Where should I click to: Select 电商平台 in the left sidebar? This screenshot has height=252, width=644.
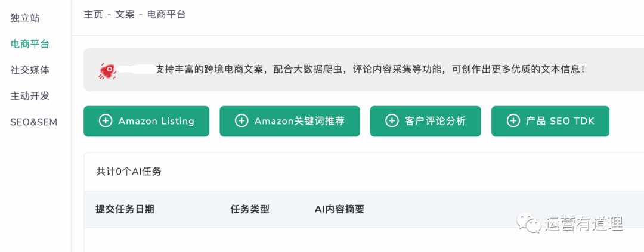30,44
